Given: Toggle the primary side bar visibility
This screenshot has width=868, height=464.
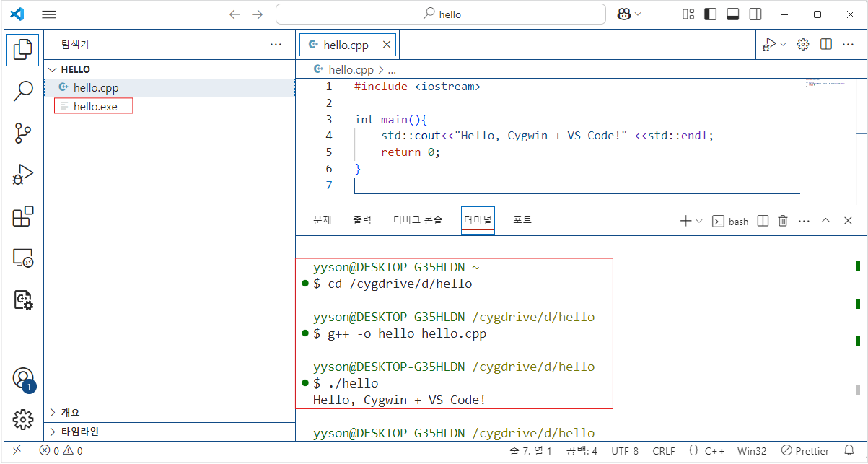Looking at the screenshot, I should pos(711,14).
